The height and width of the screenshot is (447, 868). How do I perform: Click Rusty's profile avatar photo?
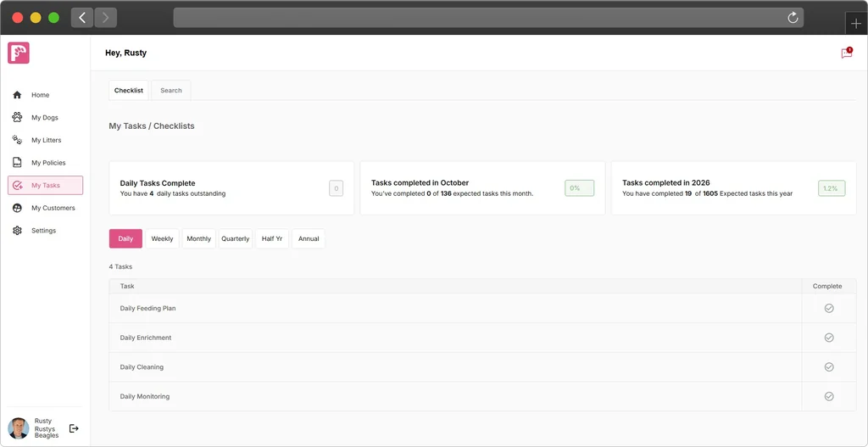point(19,428)
